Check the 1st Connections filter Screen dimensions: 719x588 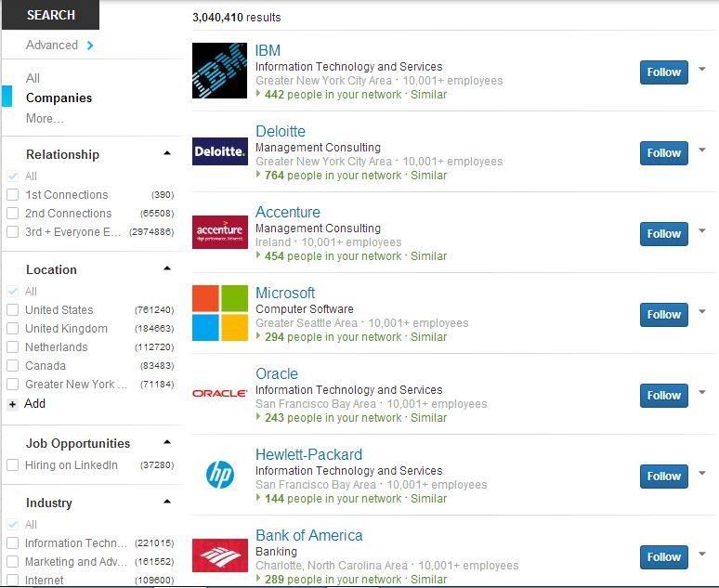click(x=12, y=194)
